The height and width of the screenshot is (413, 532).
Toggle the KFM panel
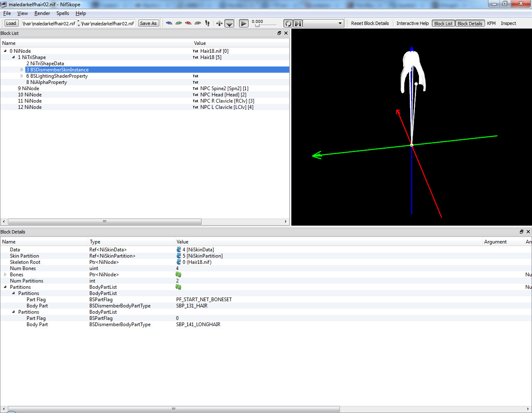tap(491, 23)
